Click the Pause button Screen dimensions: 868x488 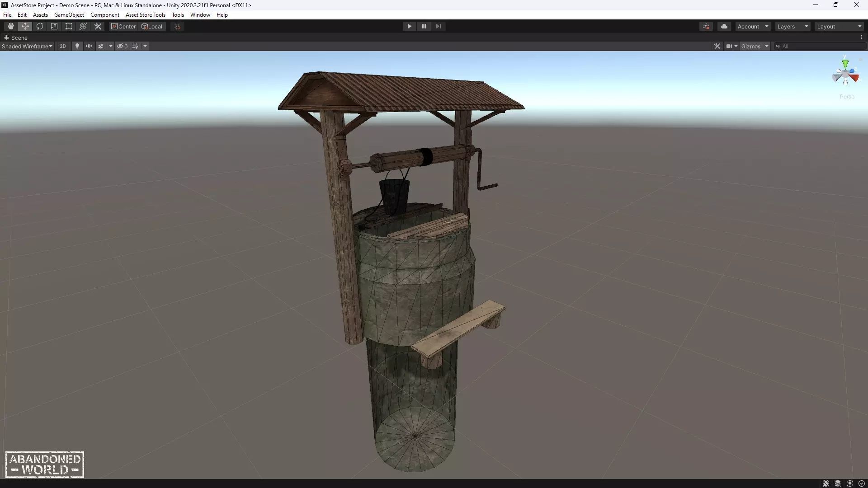click(x=424, y=26)
